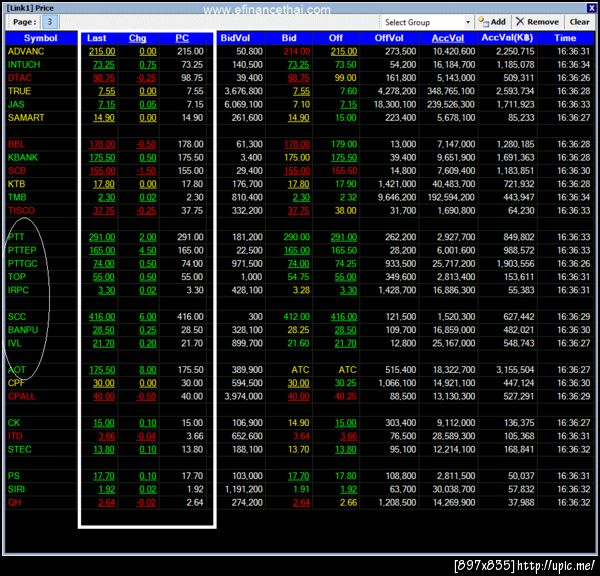Click SCB change value -1.50
This screenshot has height=576, width=600.
pos(146,171)
